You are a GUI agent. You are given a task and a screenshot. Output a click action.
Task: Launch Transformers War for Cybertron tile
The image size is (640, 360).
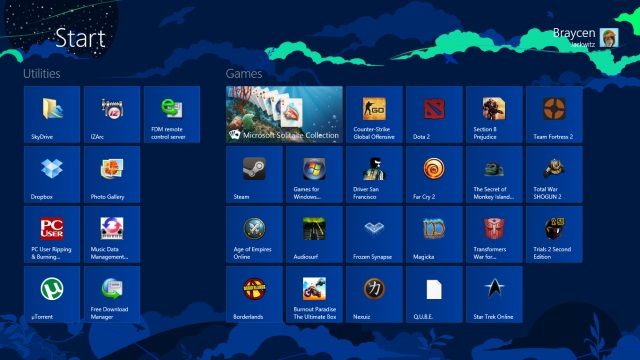click(x=494, y=234)
